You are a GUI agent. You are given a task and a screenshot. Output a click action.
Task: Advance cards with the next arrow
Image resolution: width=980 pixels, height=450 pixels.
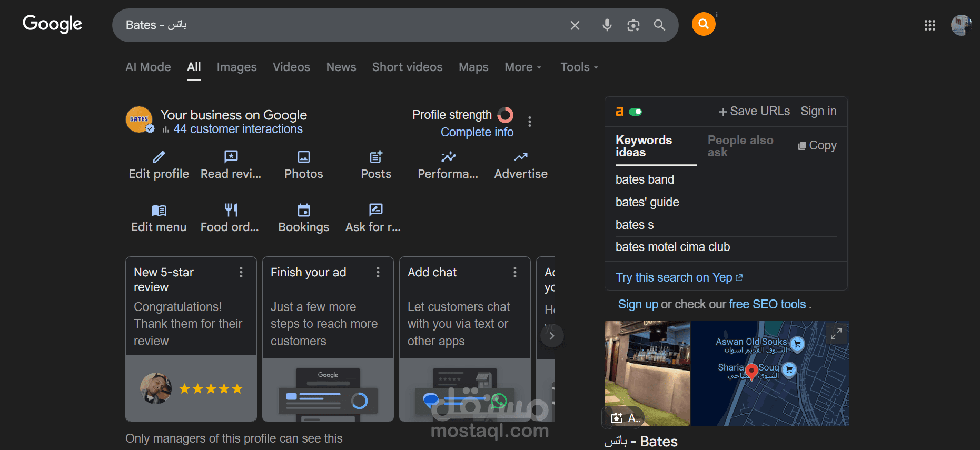click(x=552, y=335)
